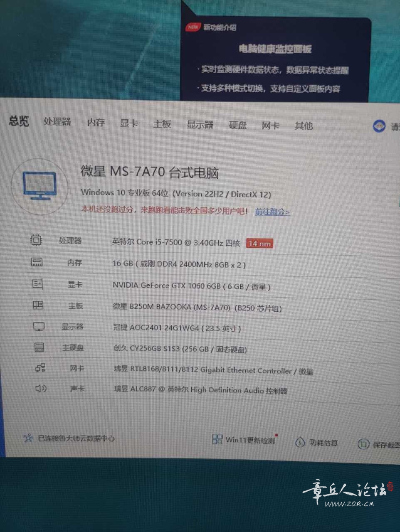Click the Windows 10 专业版 version text
This screenshot has height=532, width=400.
(176, 193)
